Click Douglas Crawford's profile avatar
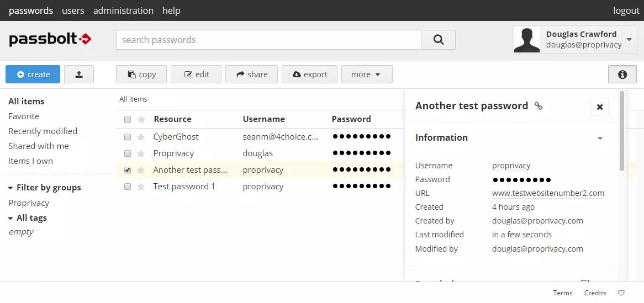Image resolution: width=644 pixels, height=303 pixels. [x=527, y=40]
